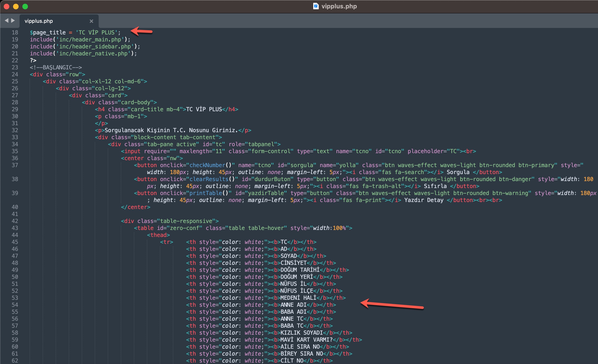
Task: Click 'Sıfırla' button label text
Action: pos(435,186)
